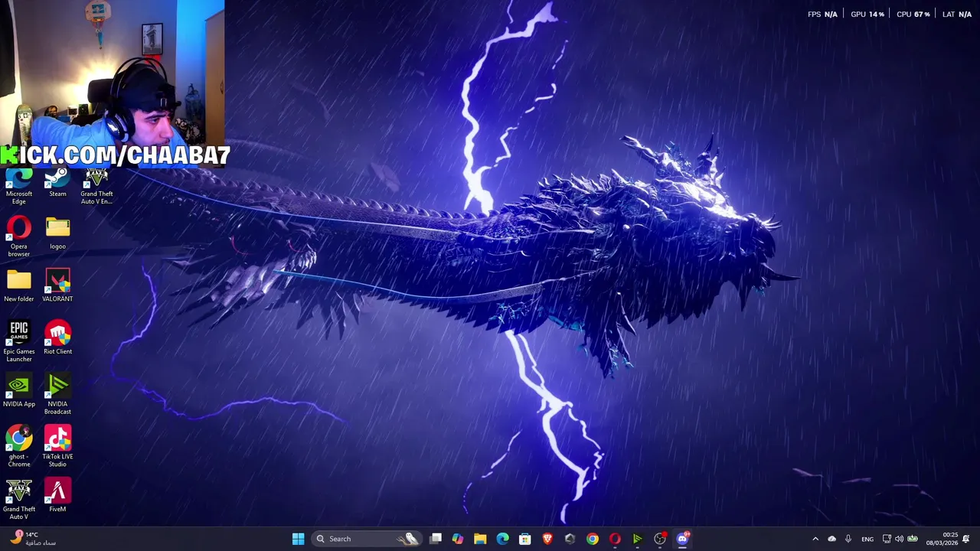Open the Opera browser desktop shortcut
980x551 pixels.
click(19, 236)
